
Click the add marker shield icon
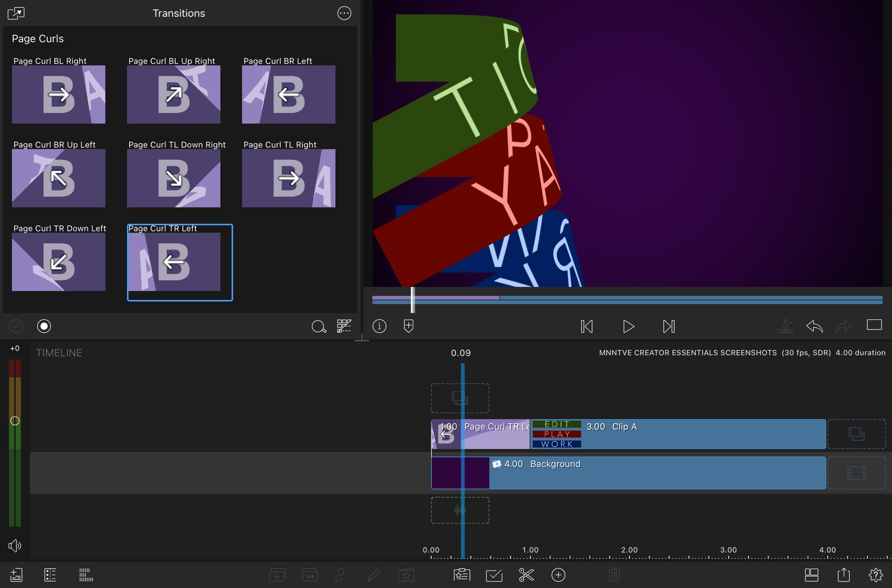pyautogui.click(x=408, y=326)
